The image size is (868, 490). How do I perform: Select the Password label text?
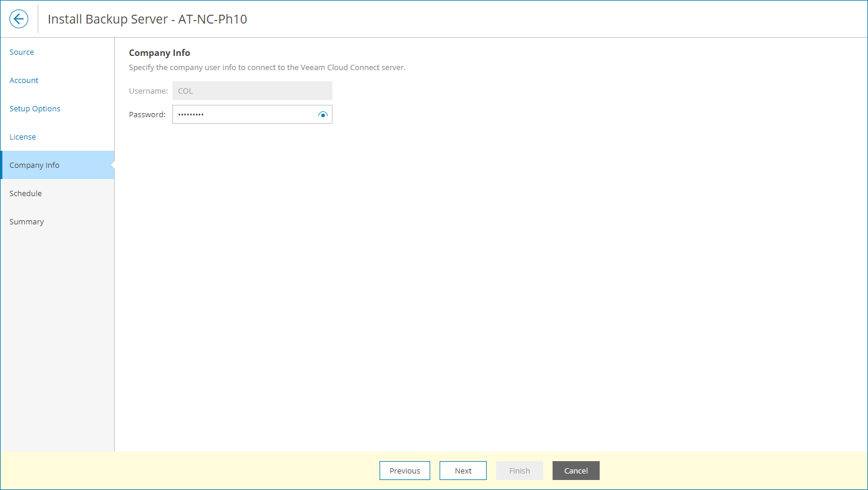(x=147, y=114)
